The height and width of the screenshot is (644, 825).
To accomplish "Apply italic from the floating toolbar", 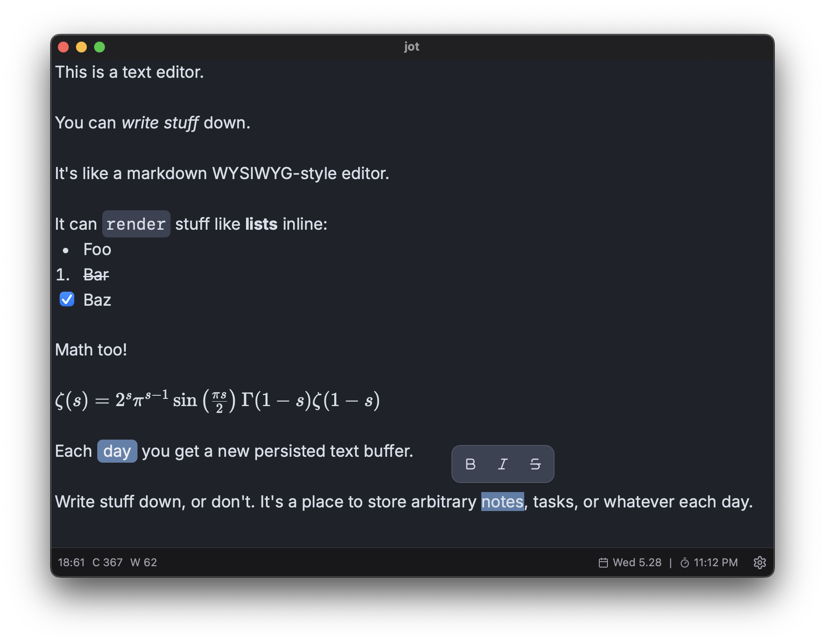I will (503, 464).
